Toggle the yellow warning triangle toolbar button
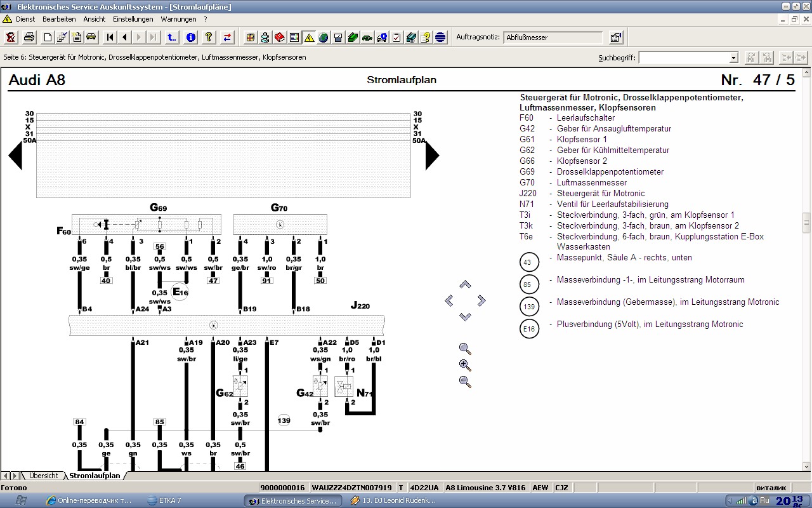The image size is (812, 508). tap(309, 37)
